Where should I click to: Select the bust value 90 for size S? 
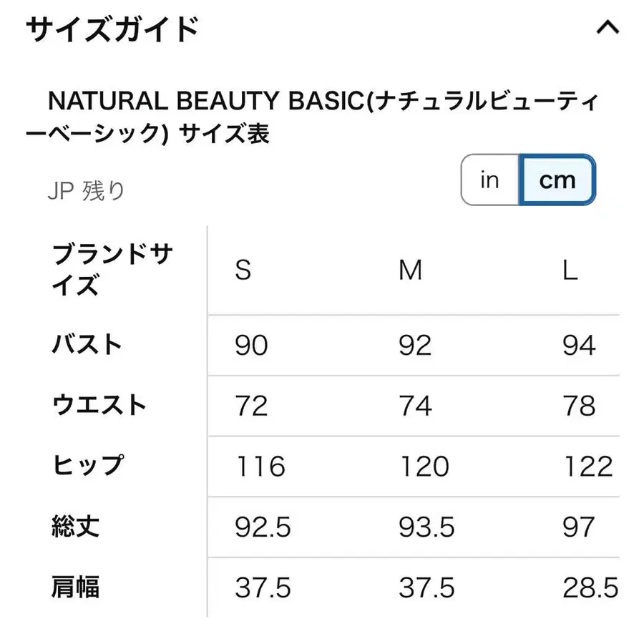point(250,344)
